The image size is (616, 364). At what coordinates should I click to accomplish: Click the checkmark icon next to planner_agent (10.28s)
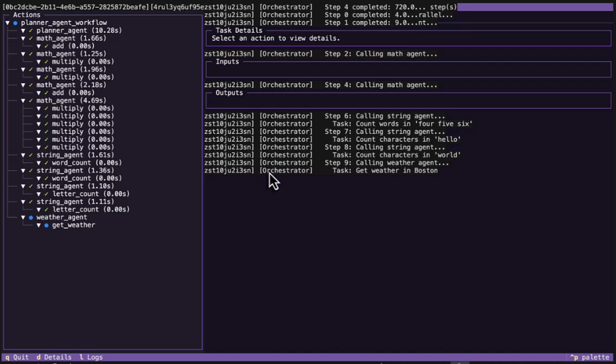[31, 31]
